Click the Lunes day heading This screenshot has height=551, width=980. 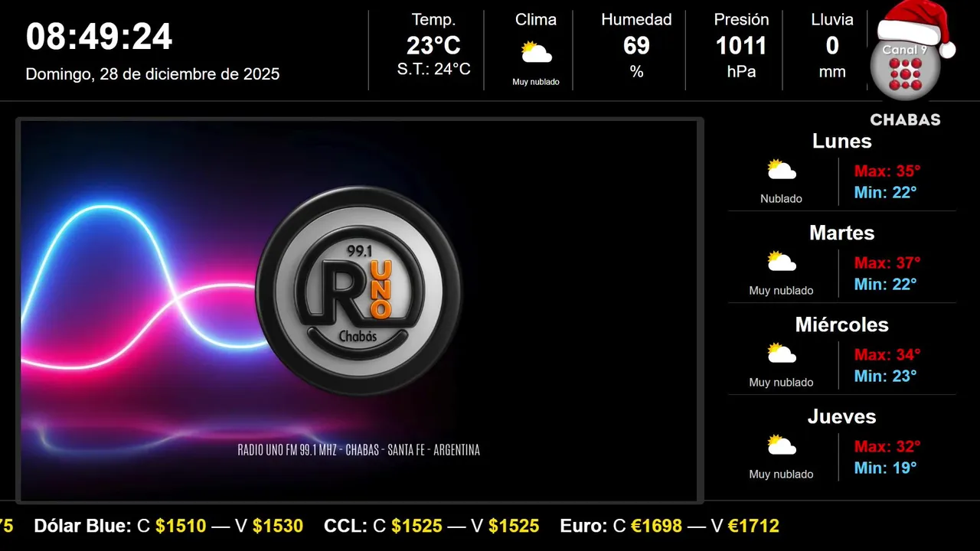841,141
